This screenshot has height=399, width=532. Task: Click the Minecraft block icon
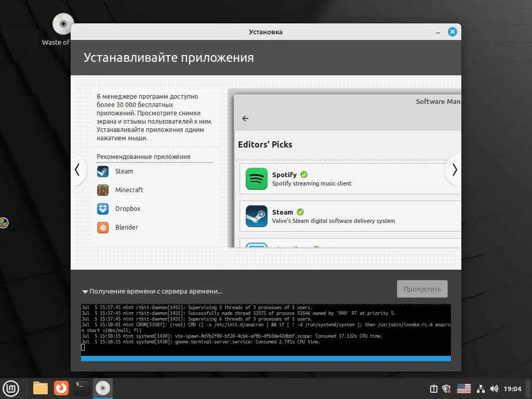coord(103,190)
